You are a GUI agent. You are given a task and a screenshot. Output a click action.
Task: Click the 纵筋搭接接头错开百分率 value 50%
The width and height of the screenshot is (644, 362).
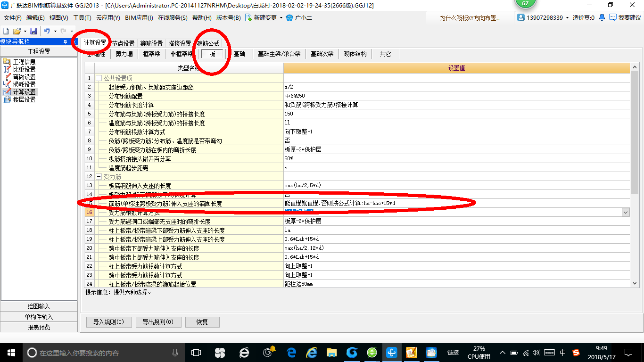pyautogui.click(x=457, y=158)
